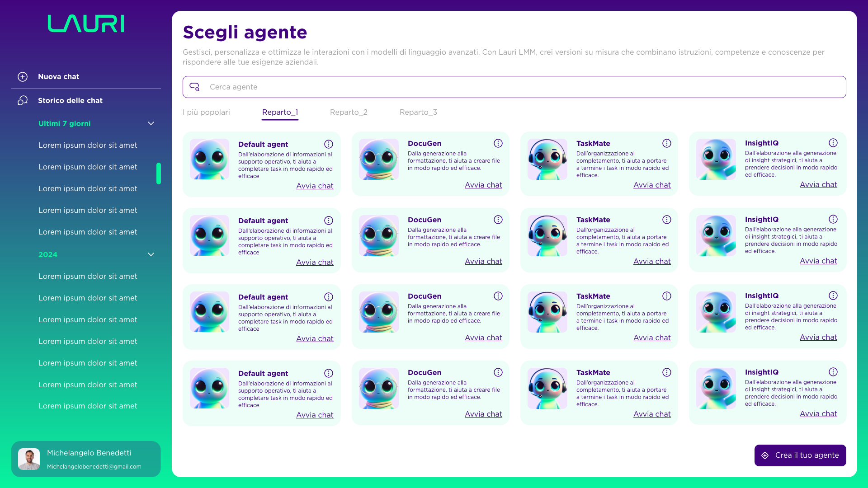Screen dimensions: 868x488
Task: Open the Reparto_3 tab
Action: (418, 112)
